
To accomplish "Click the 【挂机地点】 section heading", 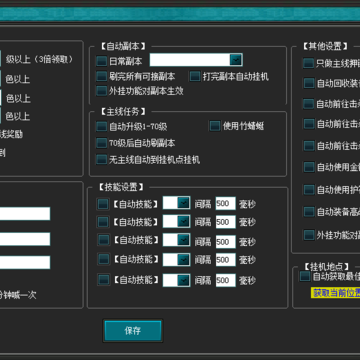I will click(327, 267).
